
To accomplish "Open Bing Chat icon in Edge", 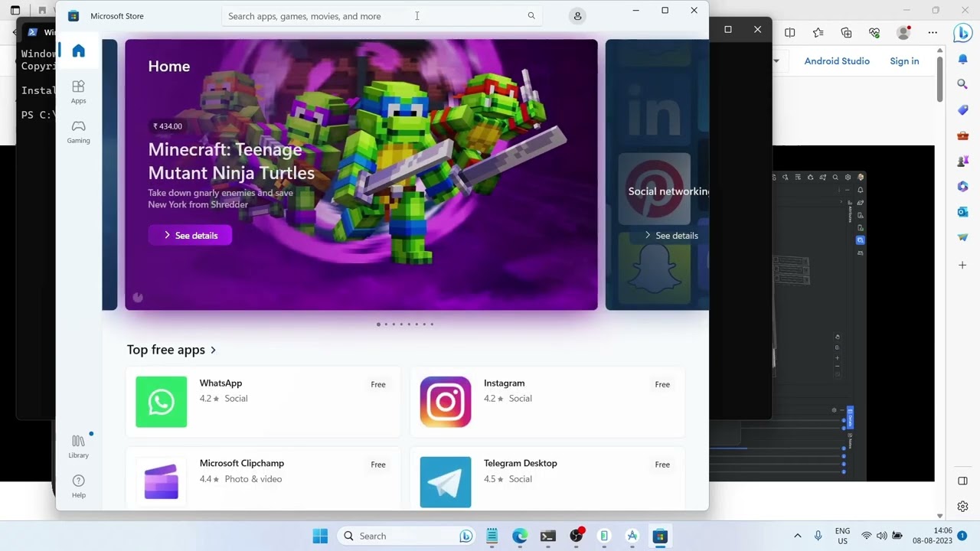I will click(x=962, y=33).
